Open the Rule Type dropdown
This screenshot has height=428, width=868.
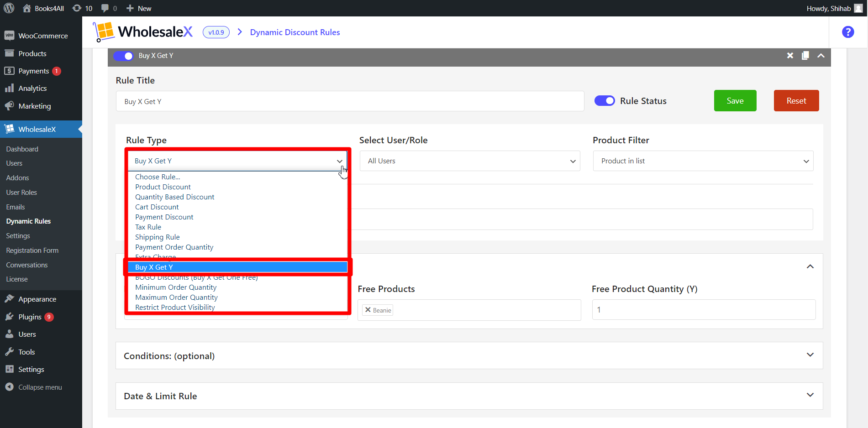(x=237, y=161)
